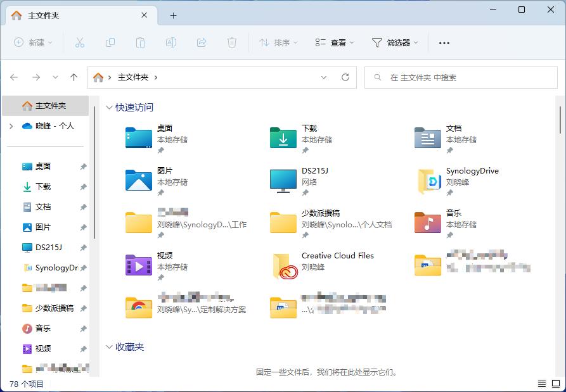This screenshot has height=392, width=566.
Task: Expand 晓峰 - 个人 OneDrive tree node
Action: click(x=11, y=126)
